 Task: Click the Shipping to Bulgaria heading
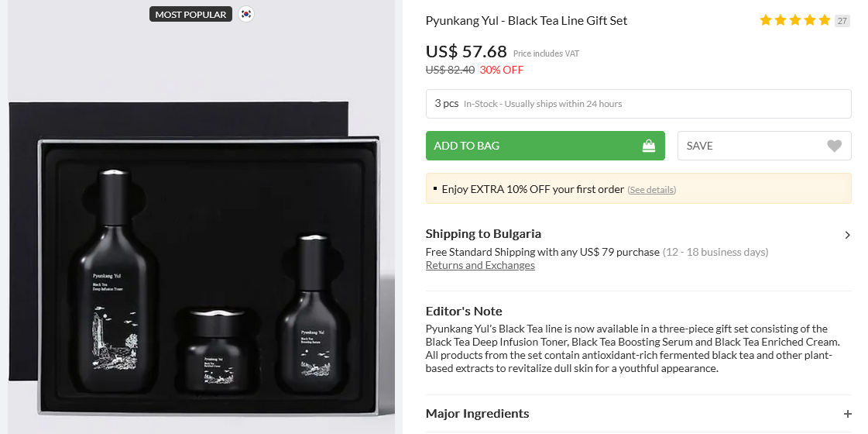pyautogui.click(x=483, y=234)
